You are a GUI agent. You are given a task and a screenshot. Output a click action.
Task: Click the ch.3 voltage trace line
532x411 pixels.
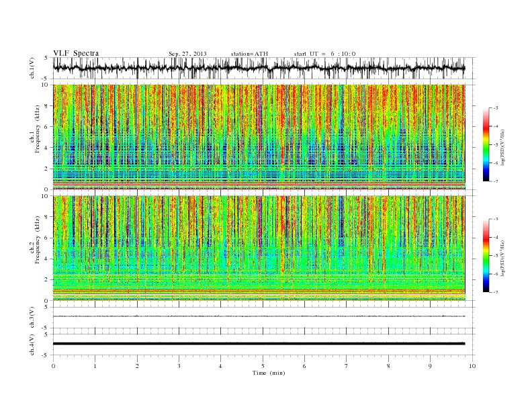pos(259,316)
